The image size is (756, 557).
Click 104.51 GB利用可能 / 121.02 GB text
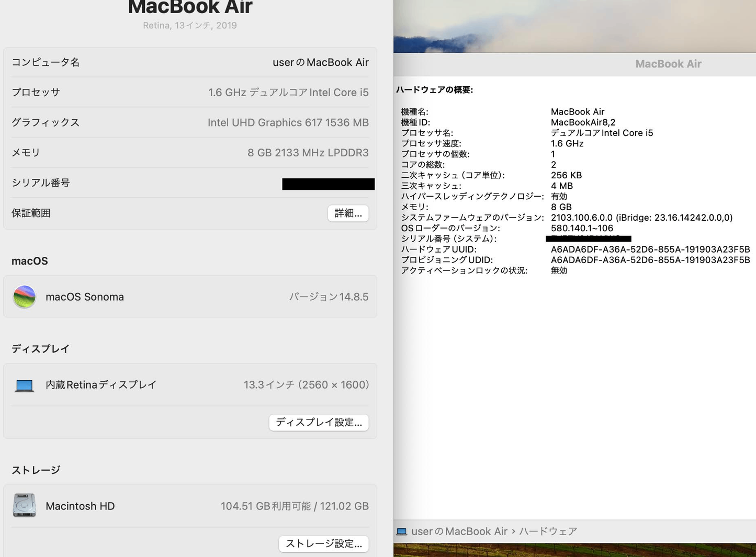[x=295, y=506]
